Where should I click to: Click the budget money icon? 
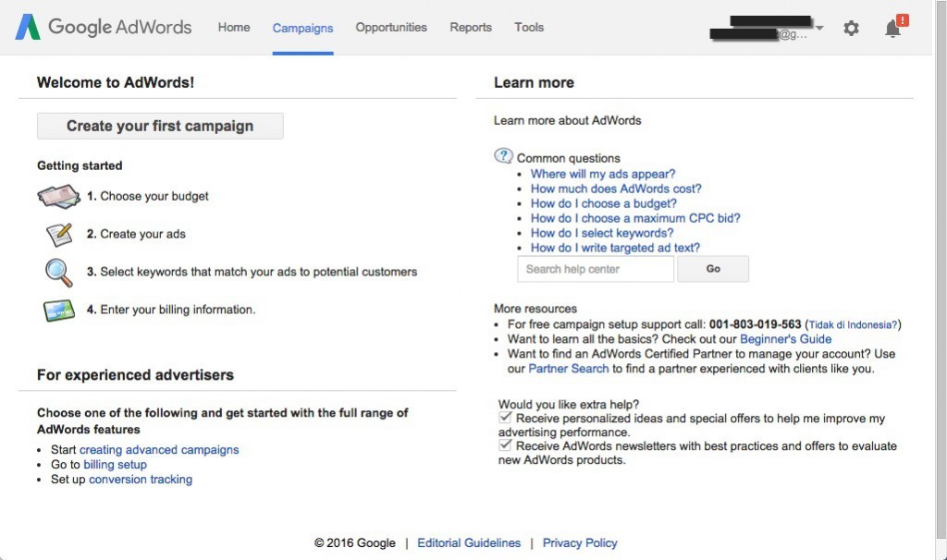pyautogui.click(x=59, y=196)
